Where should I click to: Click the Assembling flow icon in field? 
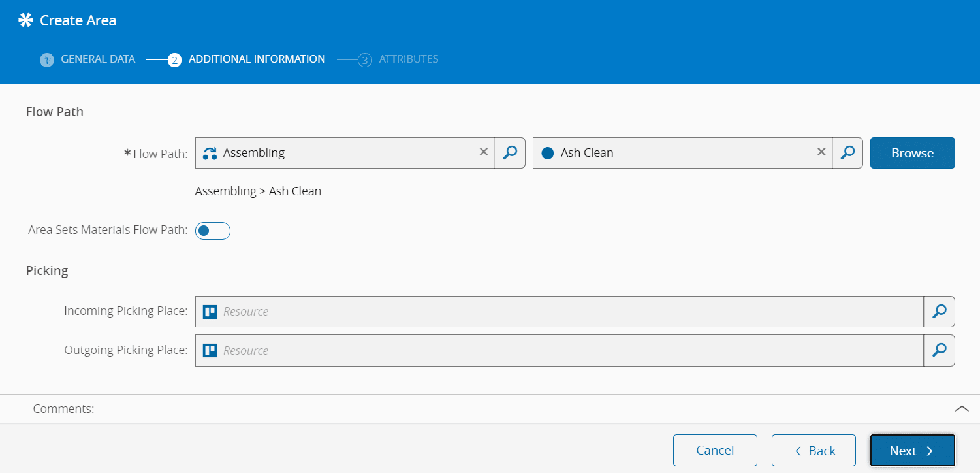pos(210,153)
